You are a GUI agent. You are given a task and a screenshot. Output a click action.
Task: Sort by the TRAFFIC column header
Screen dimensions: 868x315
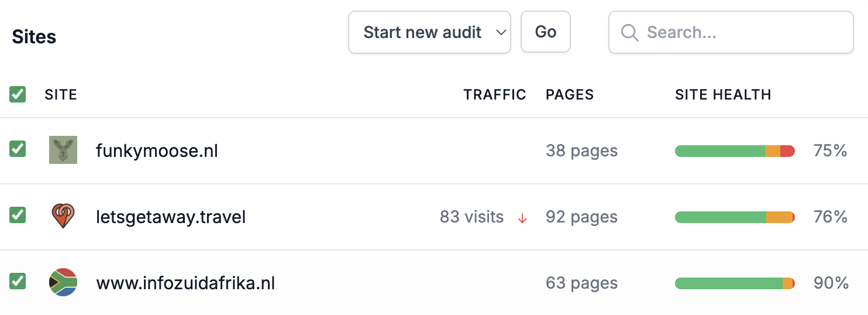pos(495,94)
